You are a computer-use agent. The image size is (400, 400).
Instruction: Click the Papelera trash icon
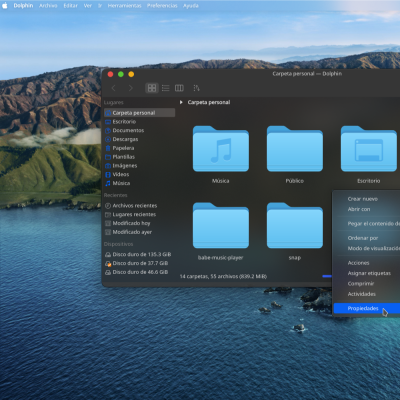pos(108,148)
